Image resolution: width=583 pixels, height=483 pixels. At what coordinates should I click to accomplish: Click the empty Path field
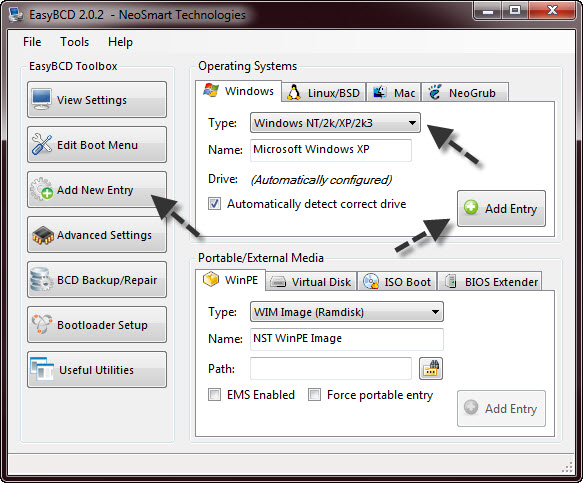tap(331, 368)
